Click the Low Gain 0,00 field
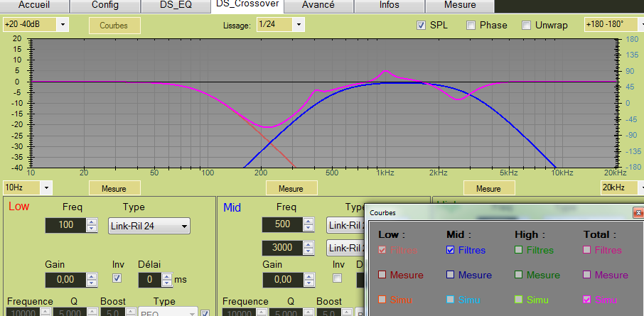Screen dimensions: 644x316 pyautogui.click(x=65, y=280)
